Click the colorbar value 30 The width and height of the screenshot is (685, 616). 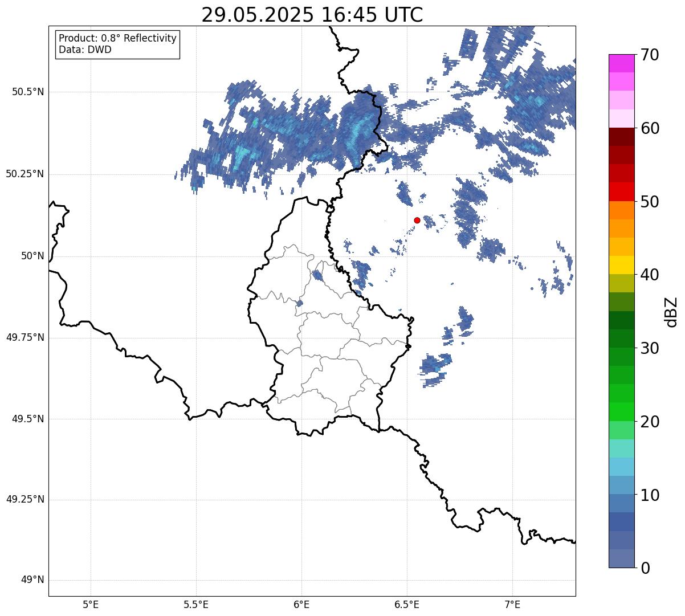tap(650, 348)
